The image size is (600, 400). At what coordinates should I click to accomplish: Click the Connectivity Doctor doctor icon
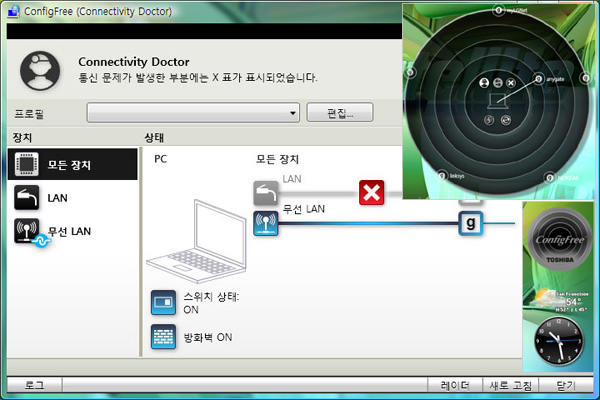coord(40,71)
